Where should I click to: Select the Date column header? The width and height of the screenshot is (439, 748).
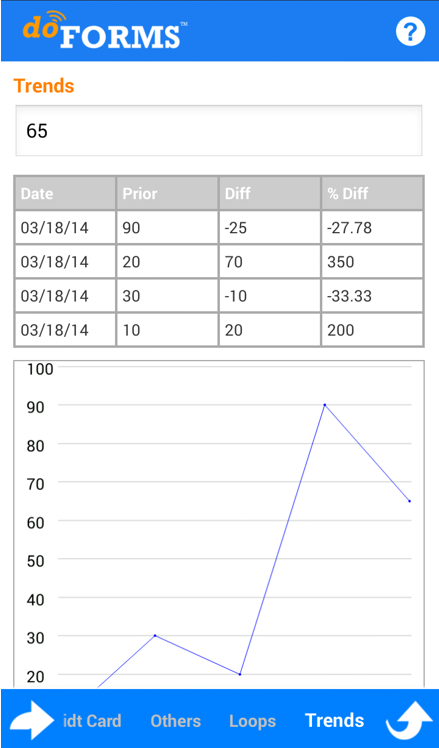(65, 193)
